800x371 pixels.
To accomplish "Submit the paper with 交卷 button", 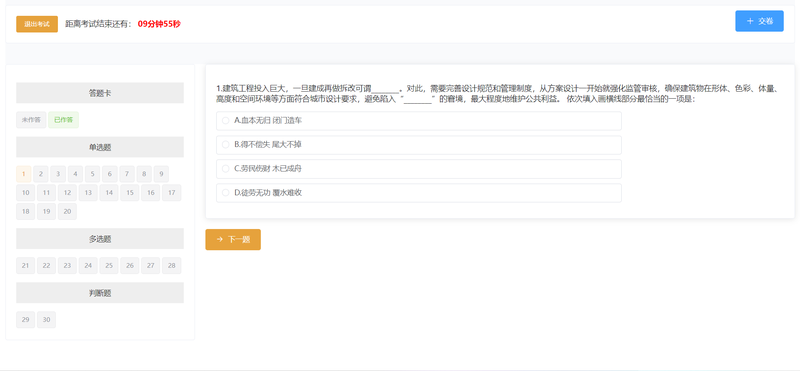I will click(759, 21).
